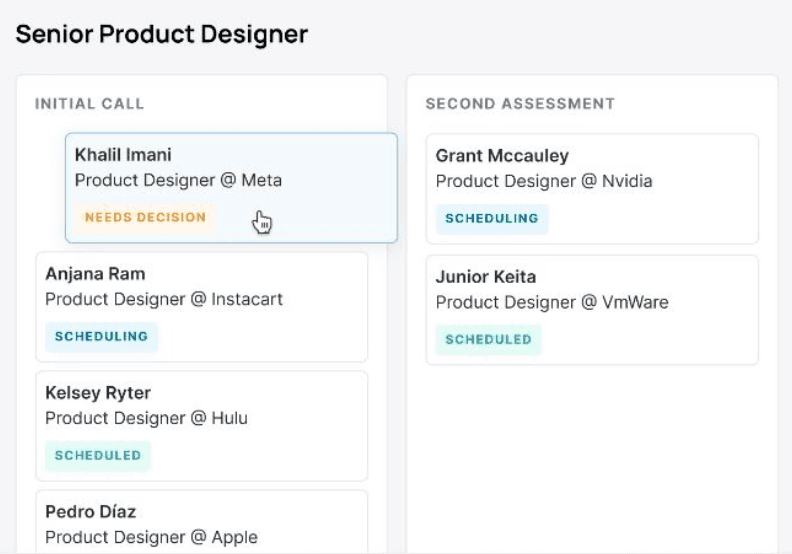Click Product Designer @ VmWare subtitle text
The image size is (792, 554).
552,302
